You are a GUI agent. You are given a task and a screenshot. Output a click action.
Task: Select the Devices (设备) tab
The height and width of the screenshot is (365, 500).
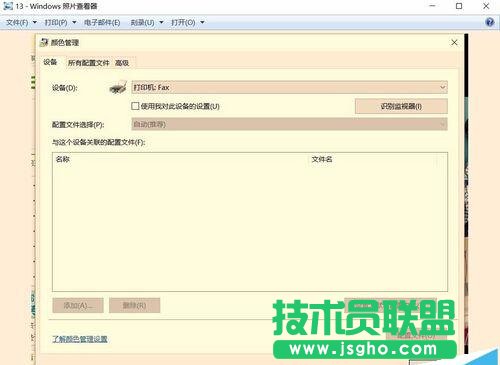click(50, 62)
